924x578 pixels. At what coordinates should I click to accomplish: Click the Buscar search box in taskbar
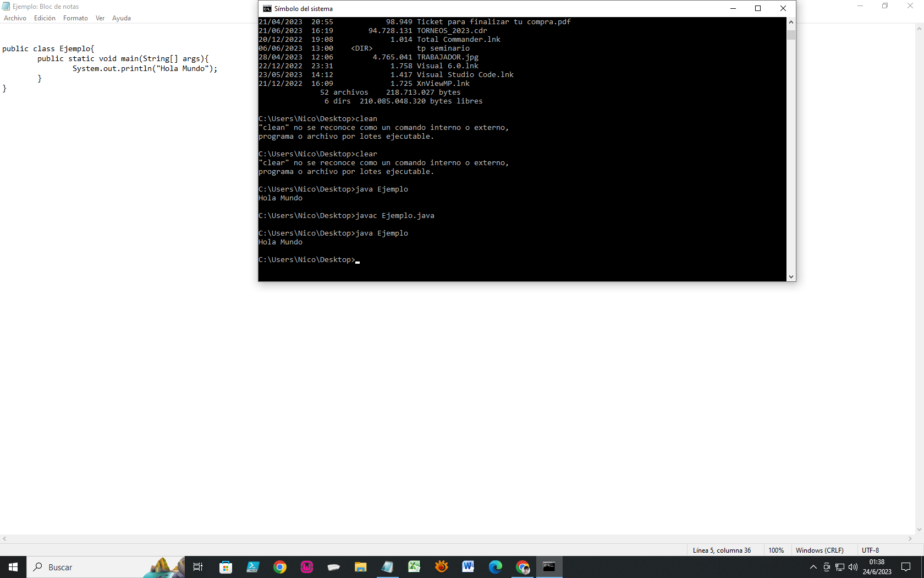[106, 567]
